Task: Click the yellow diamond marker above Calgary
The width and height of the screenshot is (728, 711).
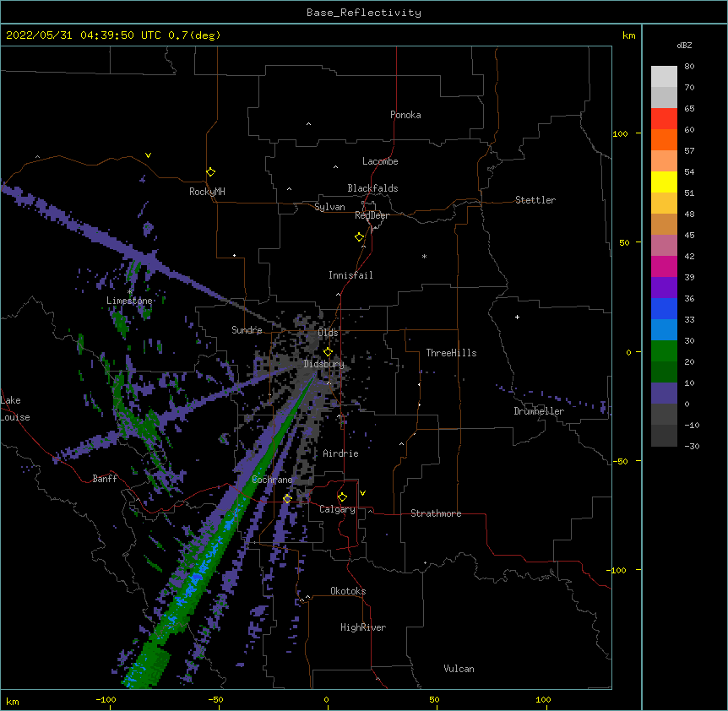Action: coord(342,497)
